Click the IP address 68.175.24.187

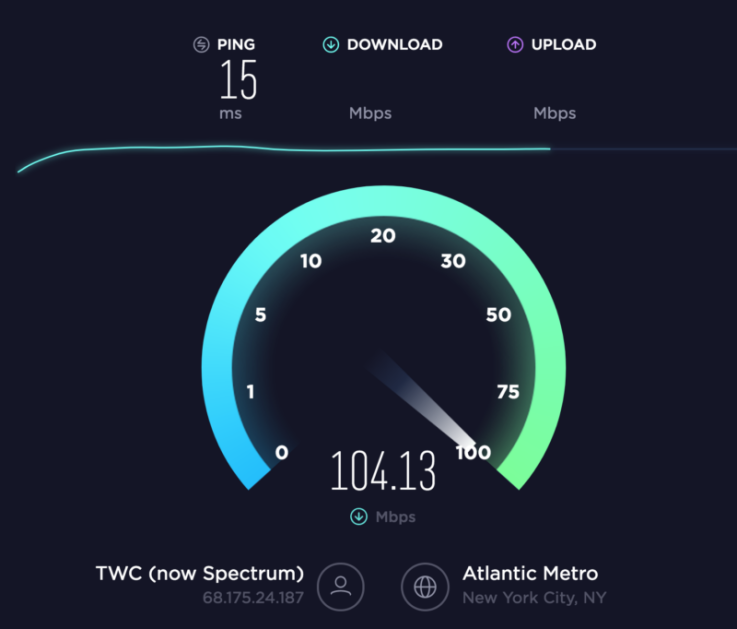253,598
